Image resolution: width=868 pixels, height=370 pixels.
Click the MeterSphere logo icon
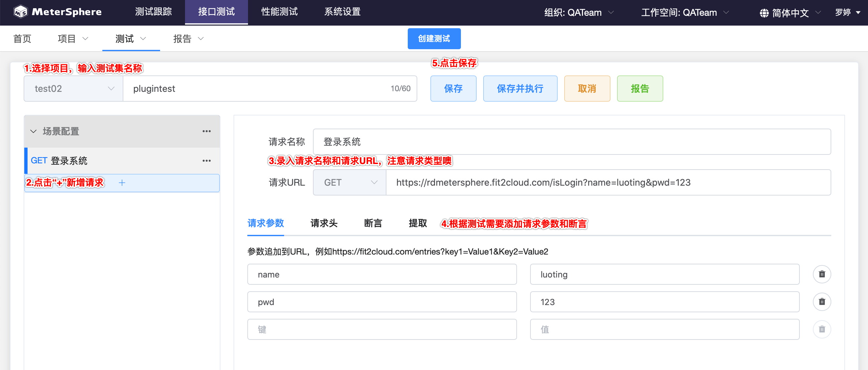click(x=21, y=12)
